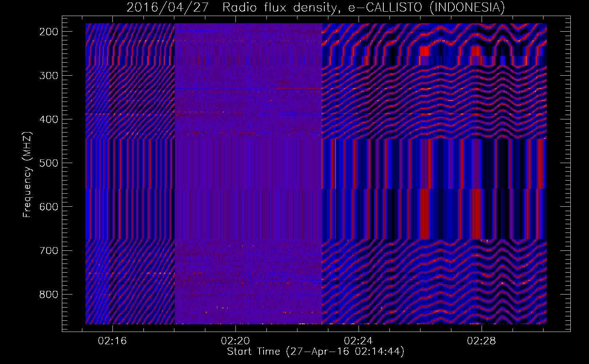Click the 200 frequency tick label
The image size is (589, 364).
(x=49, y=32)
